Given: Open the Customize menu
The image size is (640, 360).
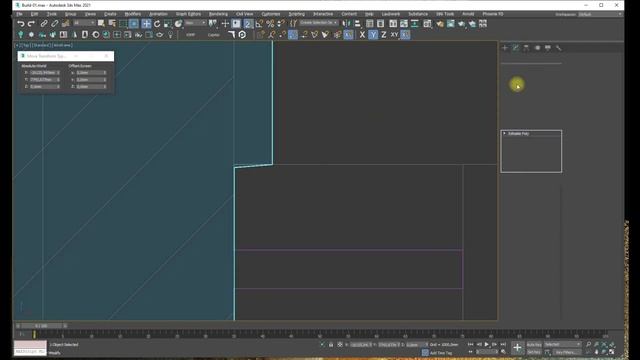Looking at the screenshot, I should coord(271,14).
